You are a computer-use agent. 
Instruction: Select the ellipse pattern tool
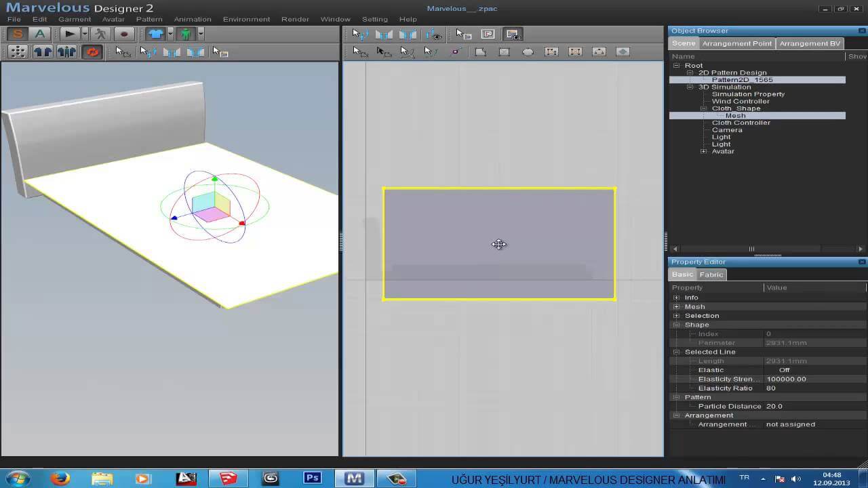pyautogui.click(x=528, y=52)
